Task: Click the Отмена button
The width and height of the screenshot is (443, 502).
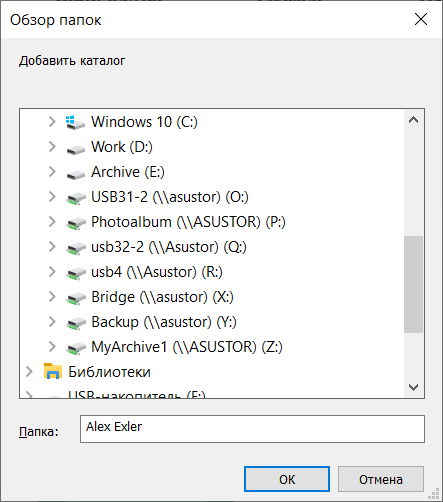Action: (381, 479)
